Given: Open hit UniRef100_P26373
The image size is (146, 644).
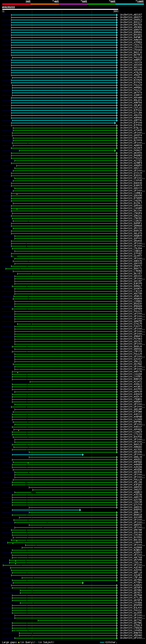Looking at the screenshot, I should point(131,326).
